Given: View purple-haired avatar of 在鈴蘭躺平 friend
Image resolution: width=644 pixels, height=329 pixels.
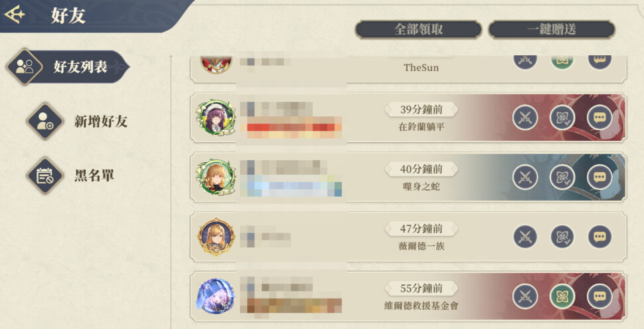Looking at the screenshot, I should [x=216, y=118].
